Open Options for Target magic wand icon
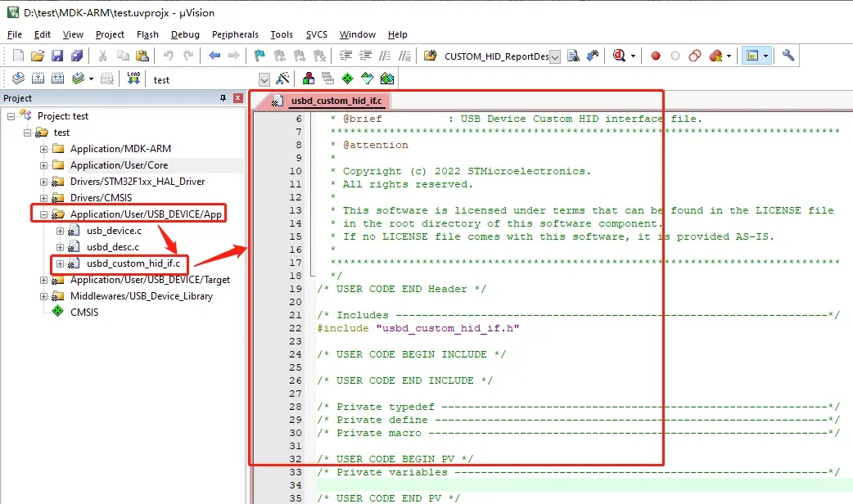Viewport: 853px width, 504px height. [283, 79]
